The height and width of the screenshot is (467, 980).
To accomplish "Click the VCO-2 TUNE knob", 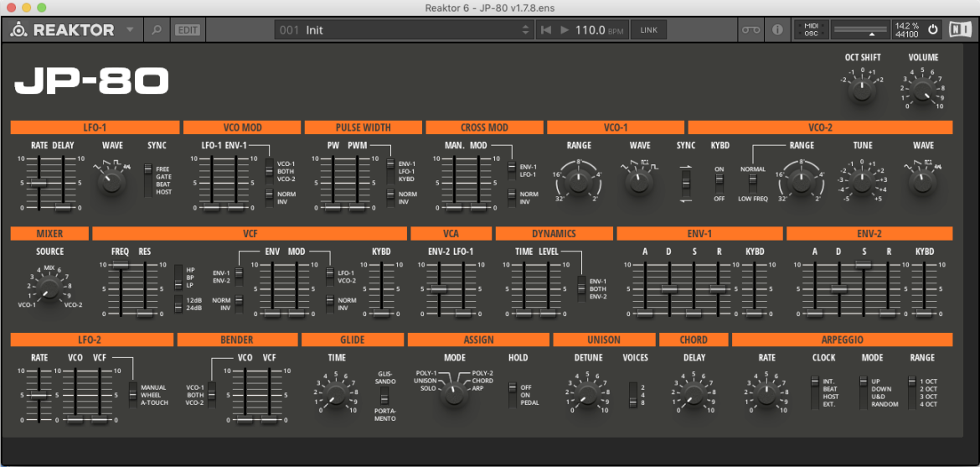I will click(861, 182).
